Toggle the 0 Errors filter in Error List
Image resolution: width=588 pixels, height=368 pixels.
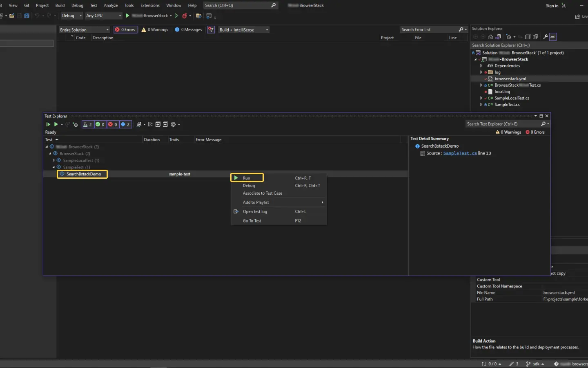click(x=125, y=30)
